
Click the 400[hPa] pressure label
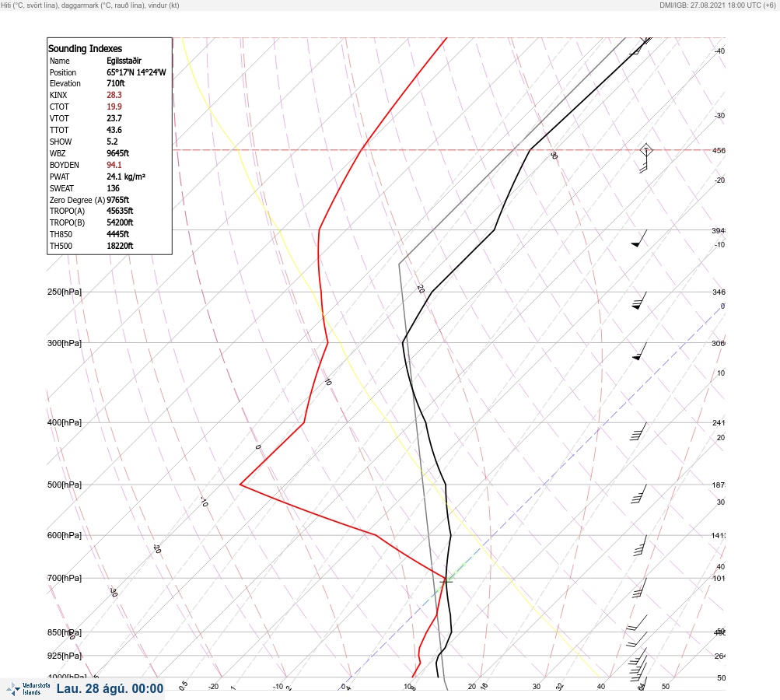pos(65,422)
